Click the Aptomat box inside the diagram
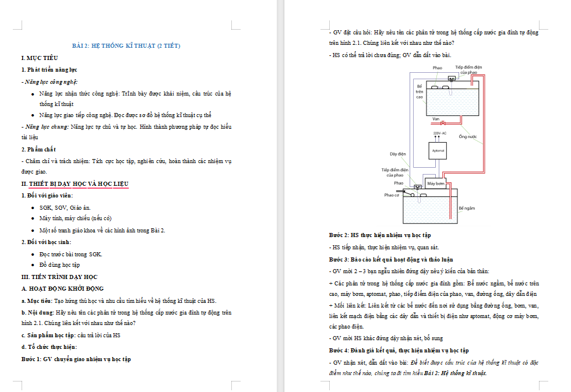This screenshot has width=571, height=392. (438, 150)
